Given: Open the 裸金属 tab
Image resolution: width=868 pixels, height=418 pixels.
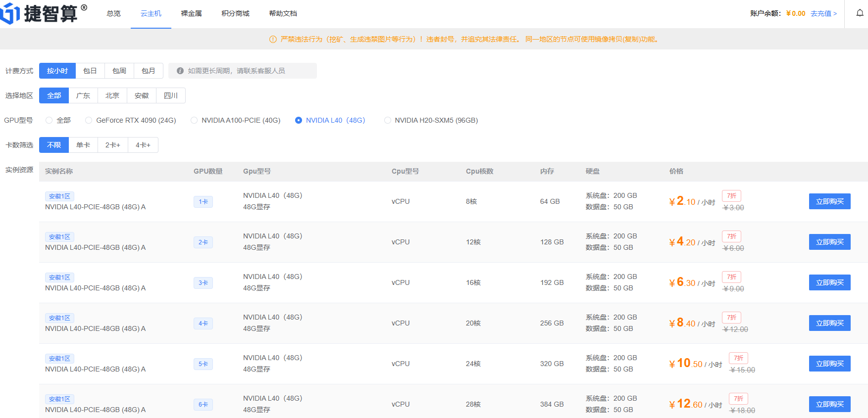Looking at the screenshot, I should pos(191,13).
